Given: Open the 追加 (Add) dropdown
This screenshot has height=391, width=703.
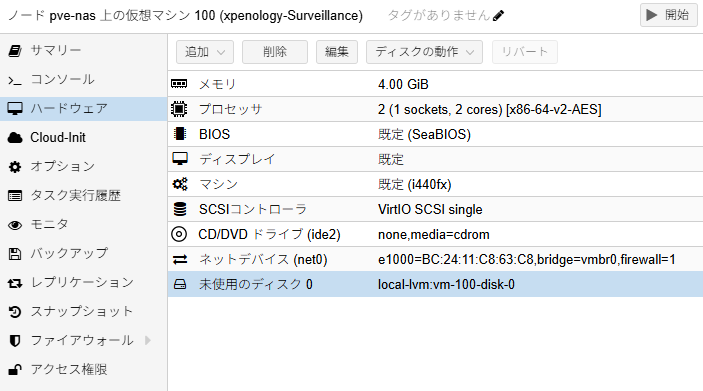Looking at the screenshot, I should point(205,52).
